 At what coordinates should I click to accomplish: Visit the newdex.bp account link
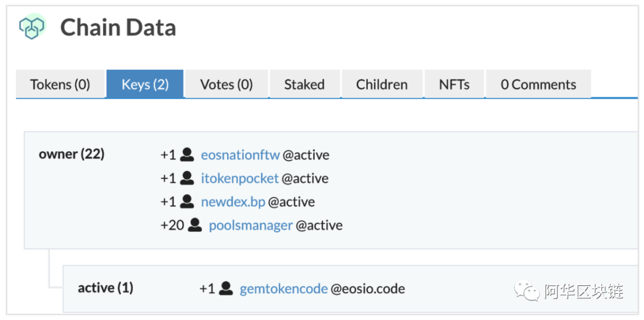click(233, 202)
